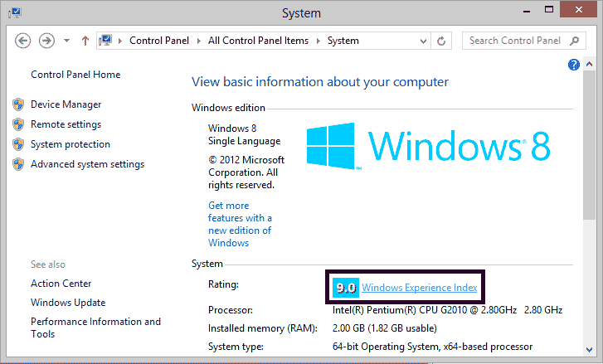Click the Forward navigation arrow
Viewport: 603px width, 364px height.
46,41
